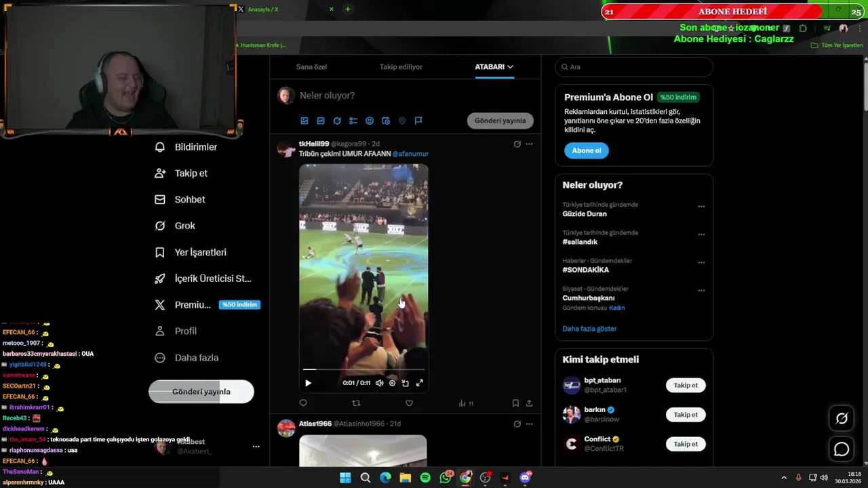Add a GIF to the new post
The height and width of the screenshot is (488, 868).
321,121
